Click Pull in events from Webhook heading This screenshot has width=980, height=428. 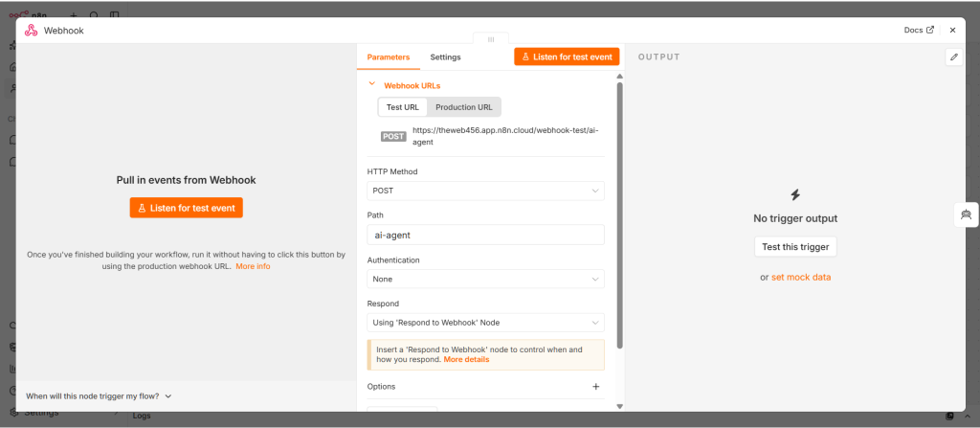point(187,180)
